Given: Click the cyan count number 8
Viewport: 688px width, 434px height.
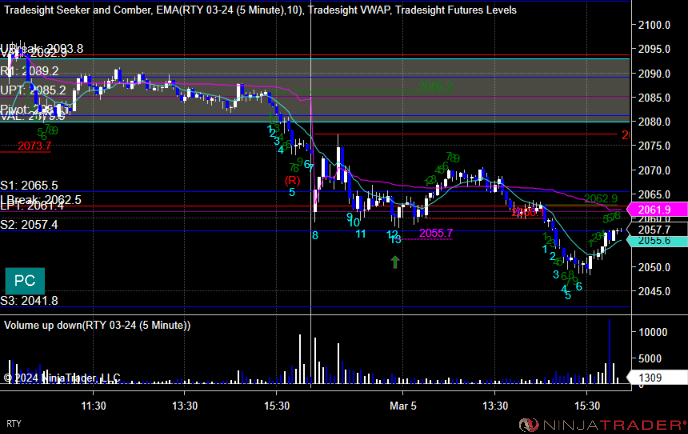Looking at the screenshot, I should [x=315, y=235].
